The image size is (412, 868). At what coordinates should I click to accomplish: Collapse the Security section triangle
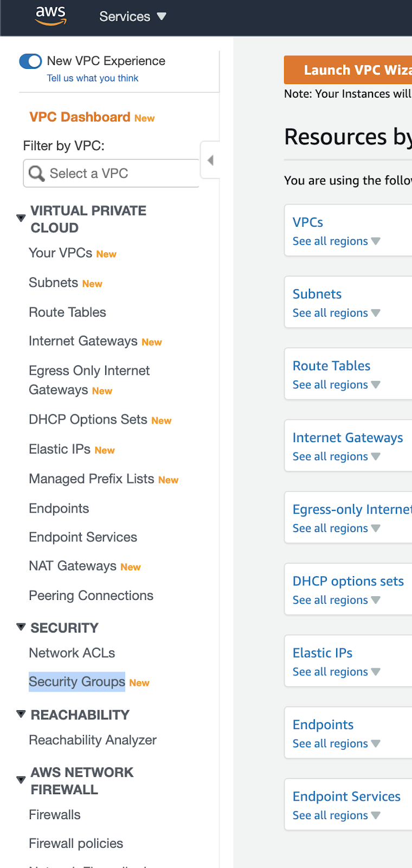point(21,627)
